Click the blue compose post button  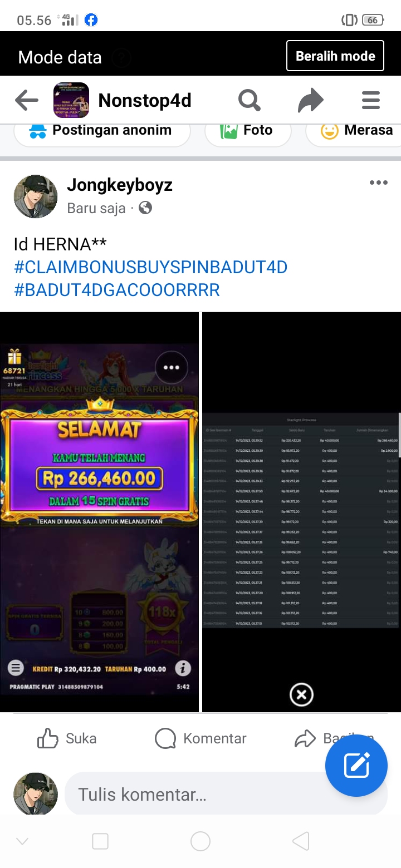[356, 766]
